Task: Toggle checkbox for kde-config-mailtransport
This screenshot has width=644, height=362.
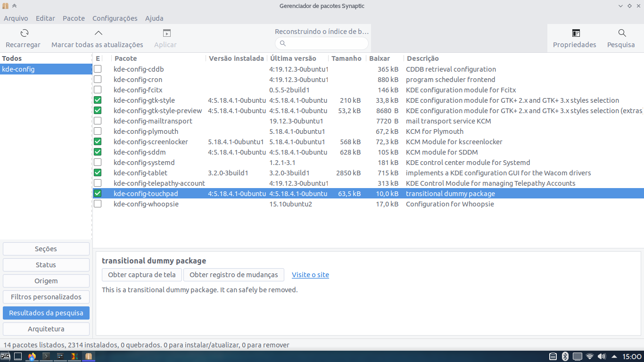Action: (x=98, y=121)
